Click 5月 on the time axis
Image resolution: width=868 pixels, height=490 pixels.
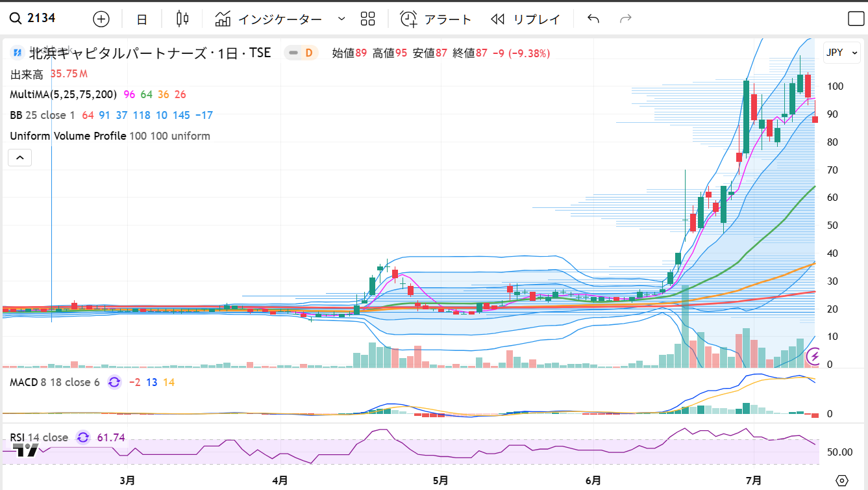click(x=440, y=481)
